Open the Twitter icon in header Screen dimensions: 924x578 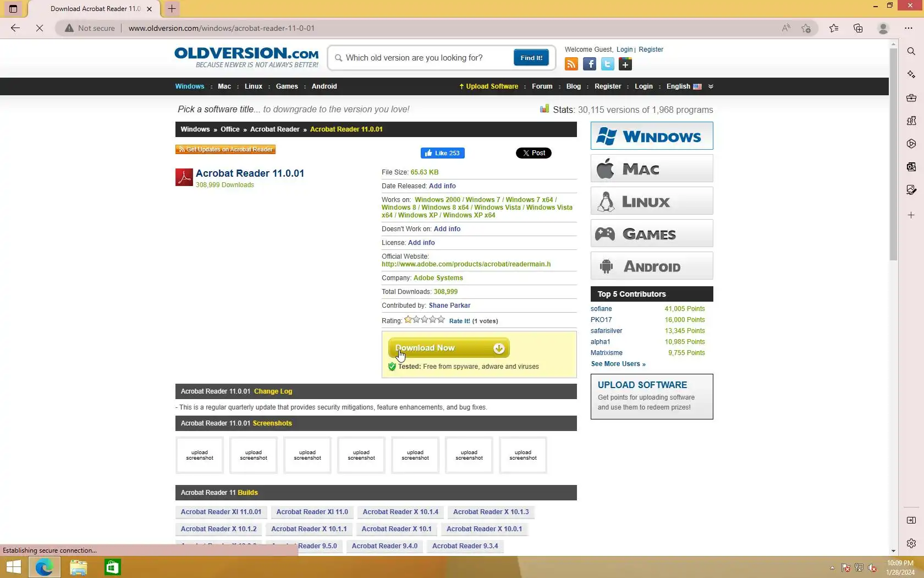pyautogui.click(x=608, y=64)
